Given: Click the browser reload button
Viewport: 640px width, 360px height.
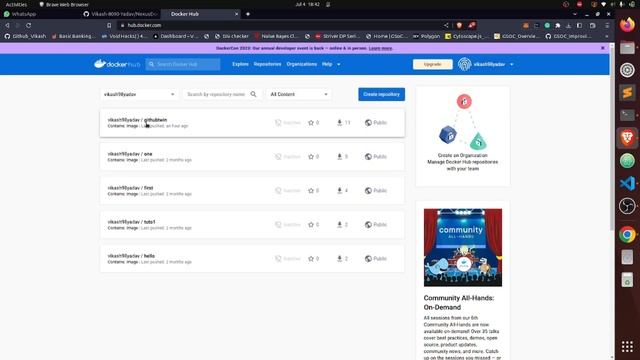Looking at the screenshot, I should 29,25.
